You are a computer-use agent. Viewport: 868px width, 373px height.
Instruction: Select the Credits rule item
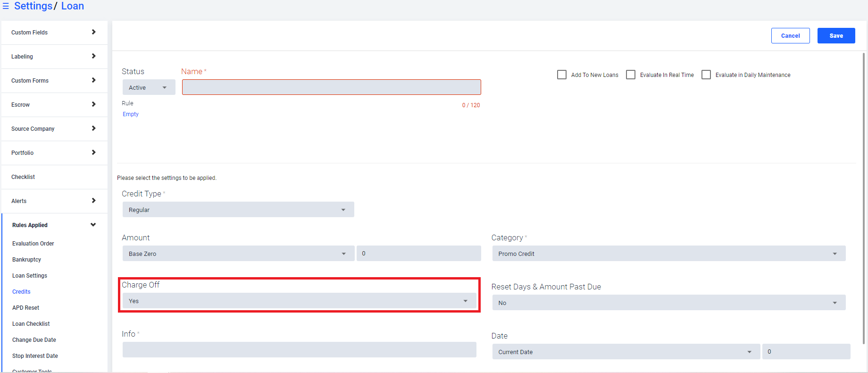21,292
